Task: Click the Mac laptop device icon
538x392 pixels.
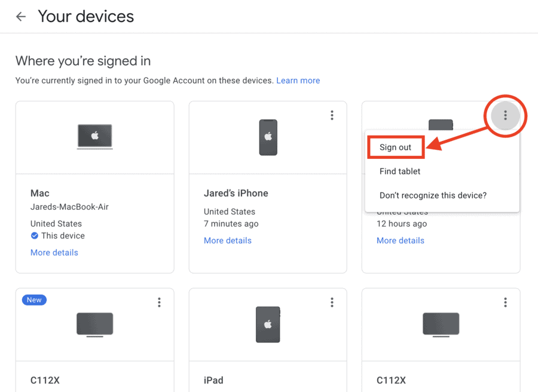Action: [94, 137]
